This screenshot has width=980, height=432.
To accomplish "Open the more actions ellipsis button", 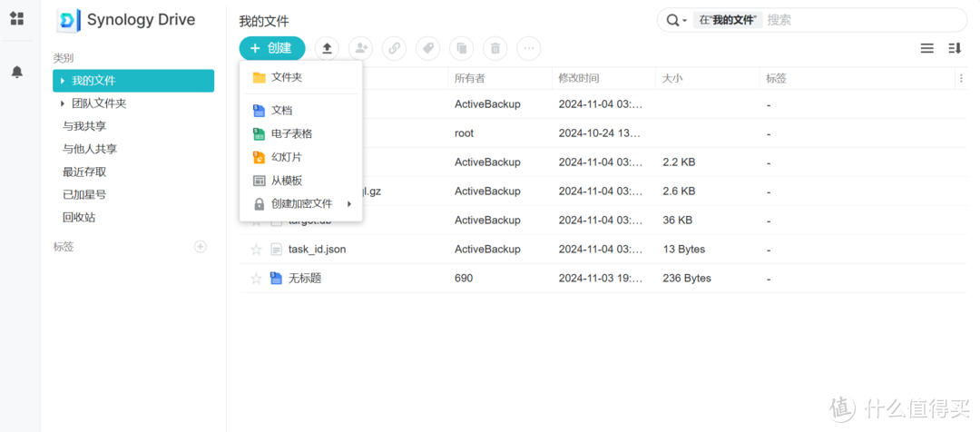I will pyautogui.click(x=529, y=48).
